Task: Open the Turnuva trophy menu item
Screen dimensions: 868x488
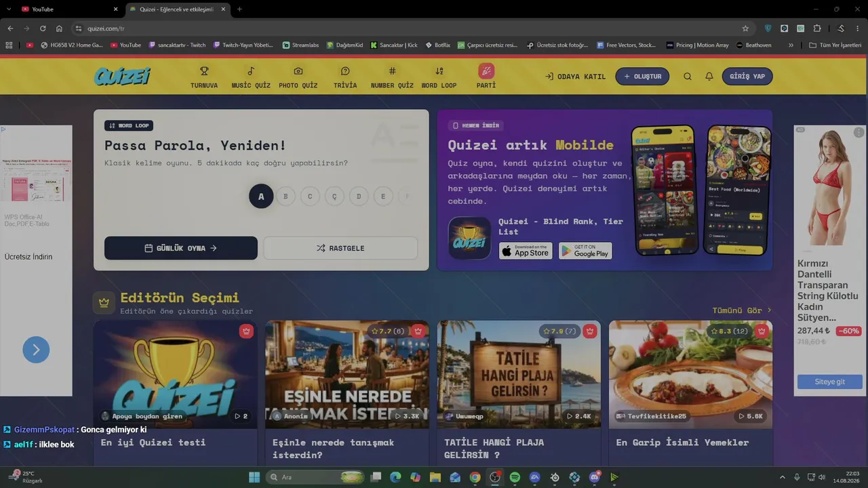Action: click(x=204, y=77)
